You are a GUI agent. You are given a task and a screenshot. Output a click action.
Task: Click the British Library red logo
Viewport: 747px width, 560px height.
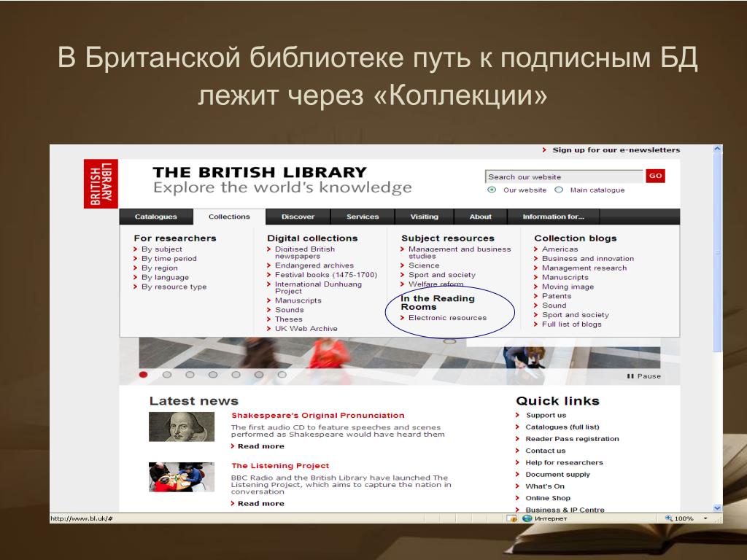[101, 184]
